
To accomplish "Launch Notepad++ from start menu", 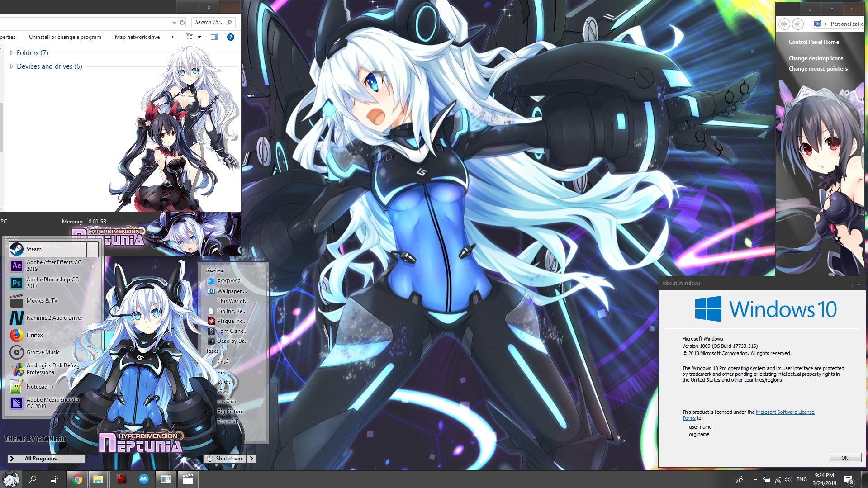I will tap(53, 387).
